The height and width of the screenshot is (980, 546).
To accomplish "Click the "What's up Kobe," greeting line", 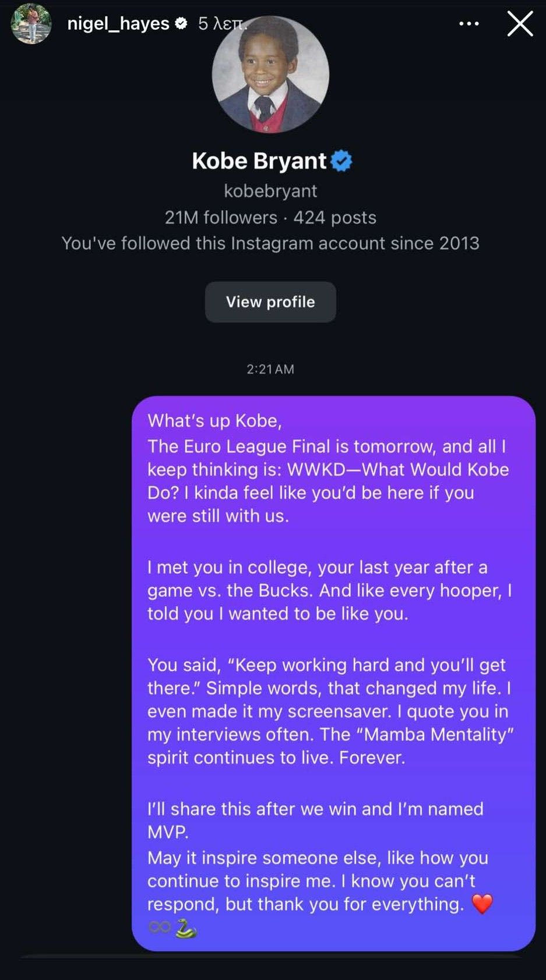I will 214,420.
